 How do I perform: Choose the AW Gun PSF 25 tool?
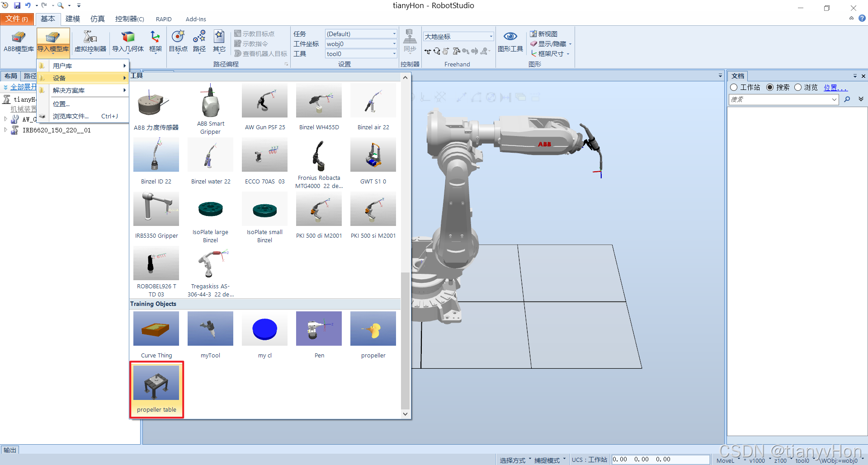coord(264,107)
